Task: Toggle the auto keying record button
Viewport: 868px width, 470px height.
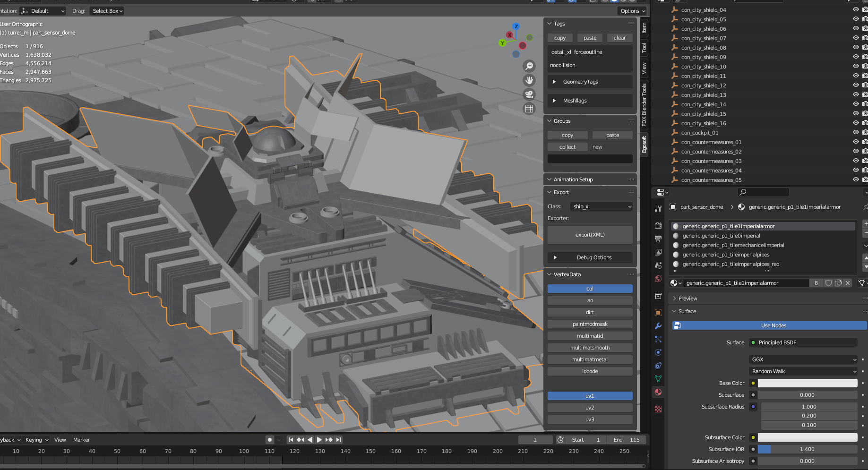Action: click(x=270, y=440)
